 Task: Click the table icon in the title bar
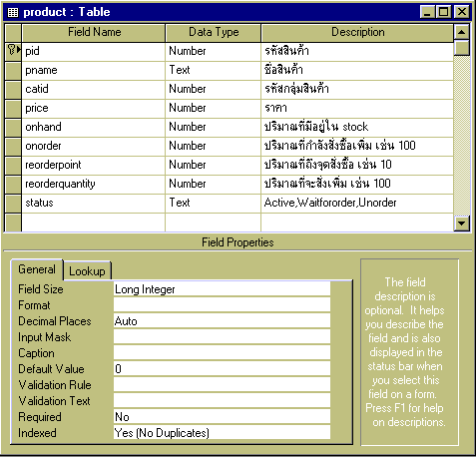(x=13, y=12)
